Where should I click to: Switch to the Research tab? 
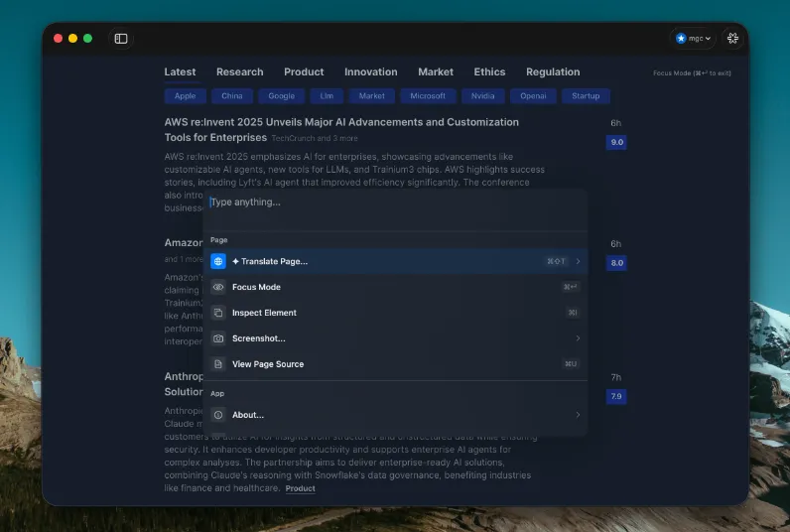pyautogui.click(x=239, y=71)
